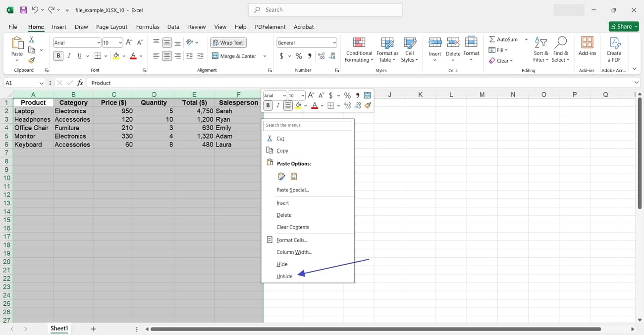Open Find & Select options
This screenshot has width=644, height=335.
point(561,49)
